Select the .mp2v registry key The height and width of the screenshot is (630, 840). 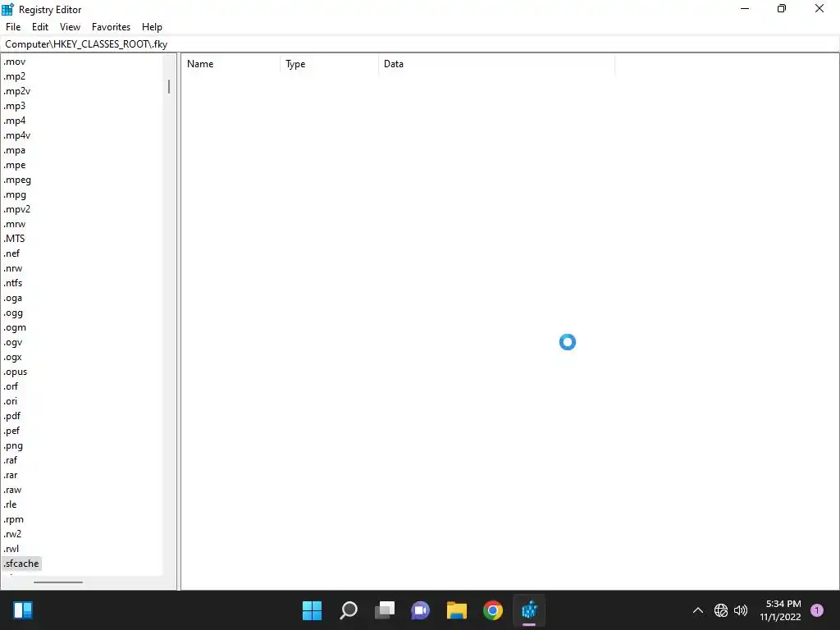tap(16, 91)
